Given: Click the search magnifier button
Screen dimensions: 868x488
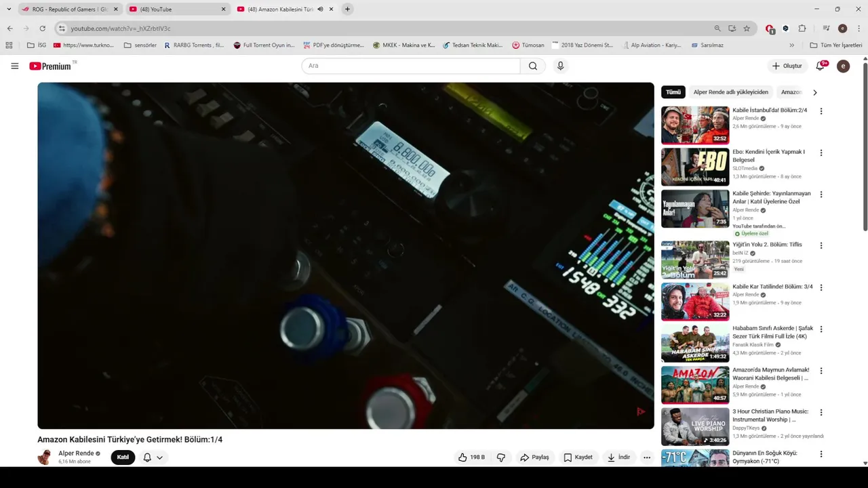Looking at the screenshot, I should 533,66.
